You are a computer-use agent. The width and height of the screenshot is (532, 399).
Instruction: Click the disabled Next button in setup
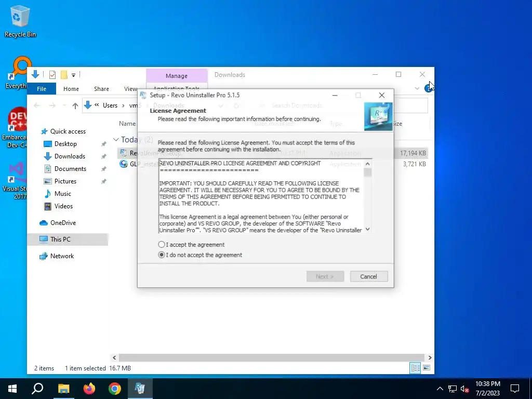pos(325,276)
